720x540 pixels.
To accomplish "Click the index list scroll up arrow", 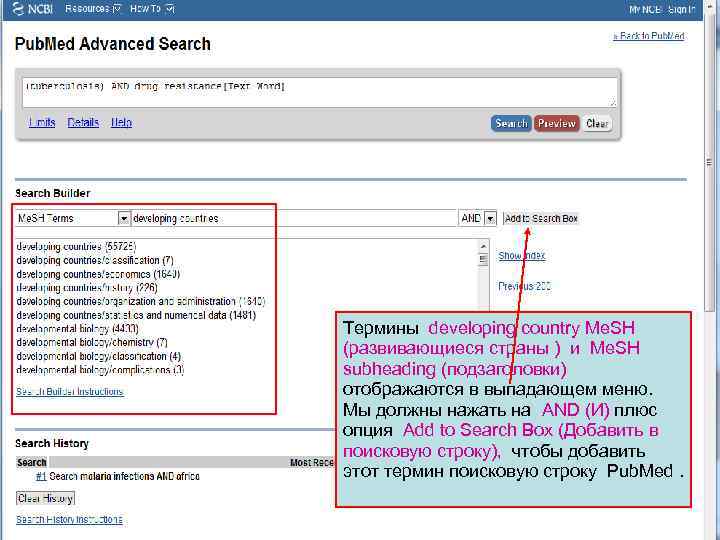I will (483, 247).
